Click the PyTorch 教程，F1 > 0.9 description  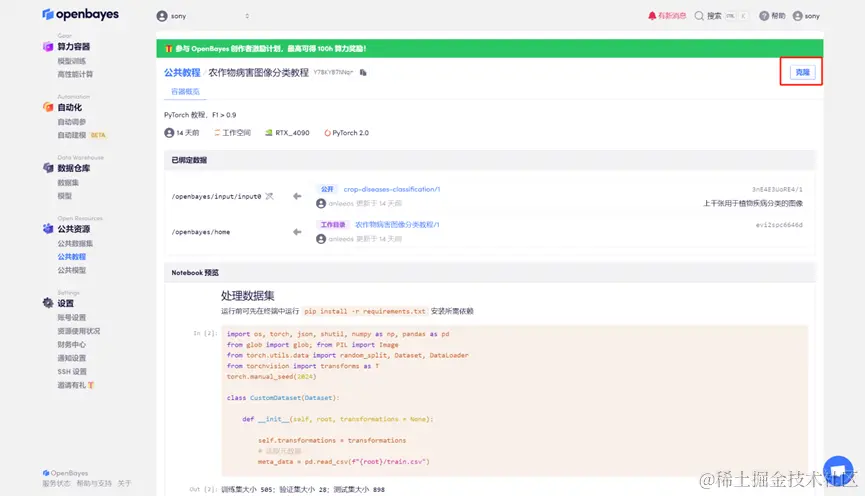pos(200,115)
